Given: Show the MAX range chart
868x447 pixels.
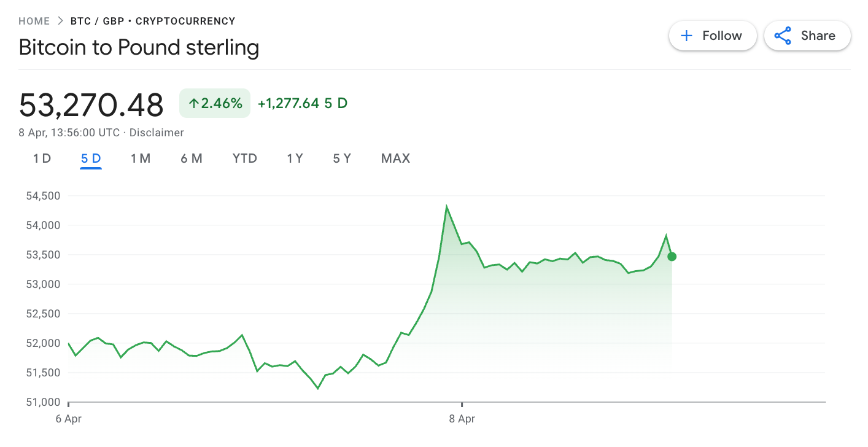Looking at the screenshot, I should click(395, 158).
